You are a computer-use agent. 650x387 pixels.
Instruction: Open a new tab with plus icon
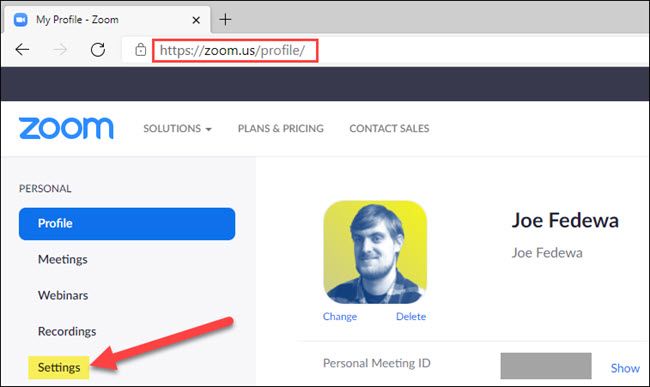(x=225, y=19)
